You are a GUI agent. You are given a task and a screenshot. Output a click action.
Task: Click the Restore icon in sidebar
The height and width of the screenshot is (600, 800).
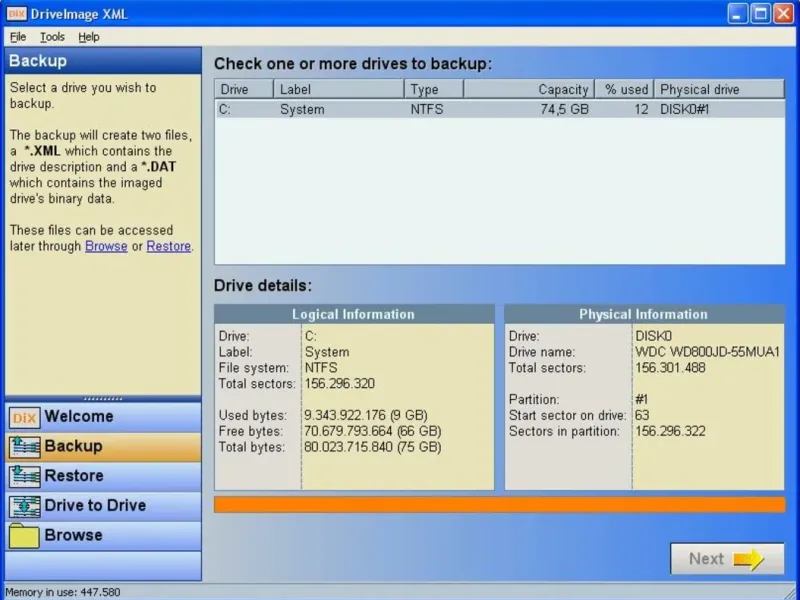tap(24, 476)
